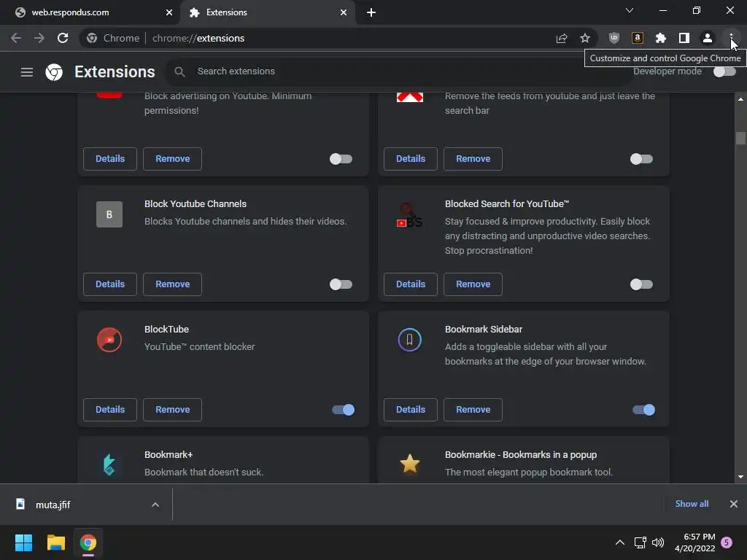The width and height of the screenshot is (747, 560).
Task: Close the Extensions tab
Action: point(344,12)
